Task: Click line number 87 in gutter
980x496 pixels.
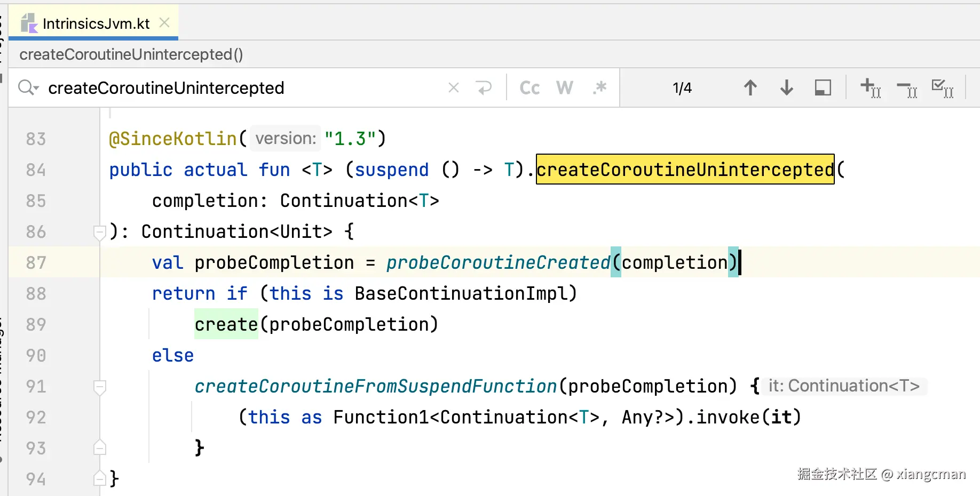Action: click(x=36, y=262)
